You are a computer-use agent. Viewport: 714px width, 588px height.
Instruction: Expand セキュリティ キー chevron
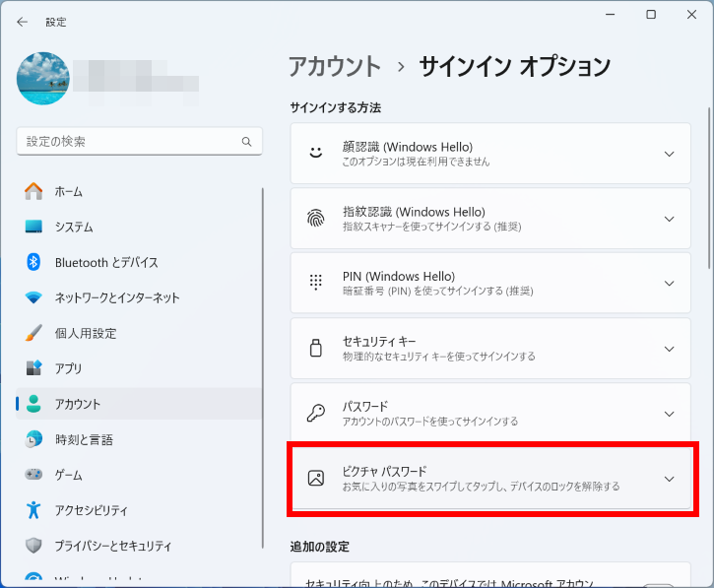pos(669,349)
